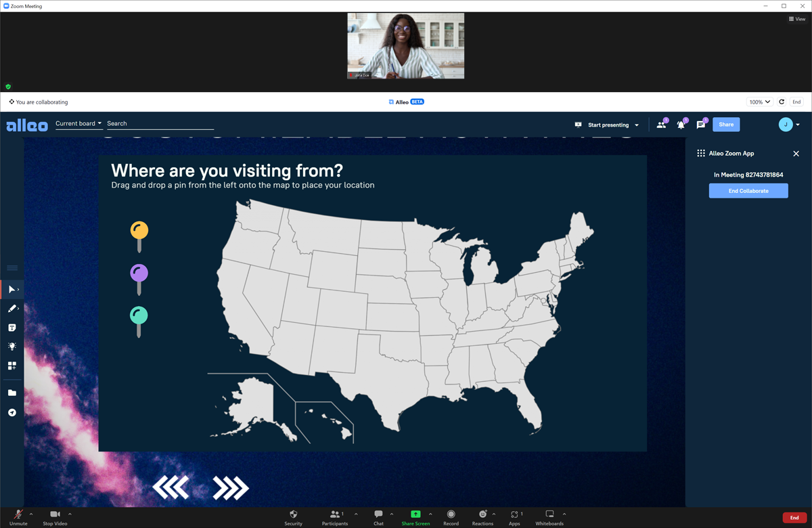Choose the pen drawing tool

[x=12, y=309]
